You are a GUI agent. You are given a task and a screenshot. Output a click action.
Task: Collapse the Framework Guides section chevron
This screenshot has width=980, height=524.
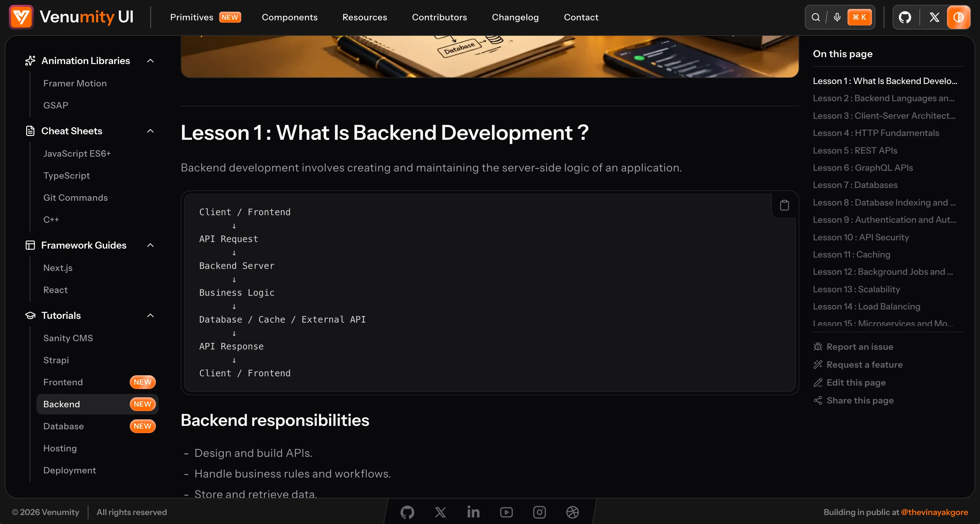point(150,245)
